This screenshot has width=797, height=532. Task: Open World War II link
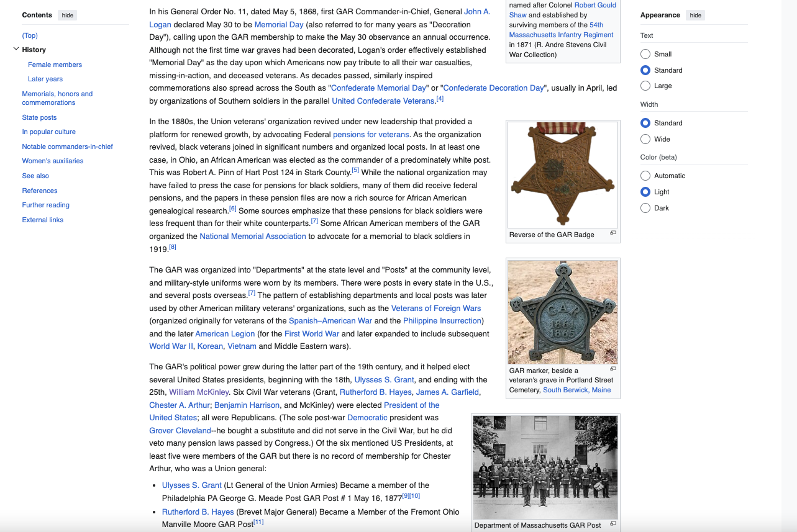point(171,346)
